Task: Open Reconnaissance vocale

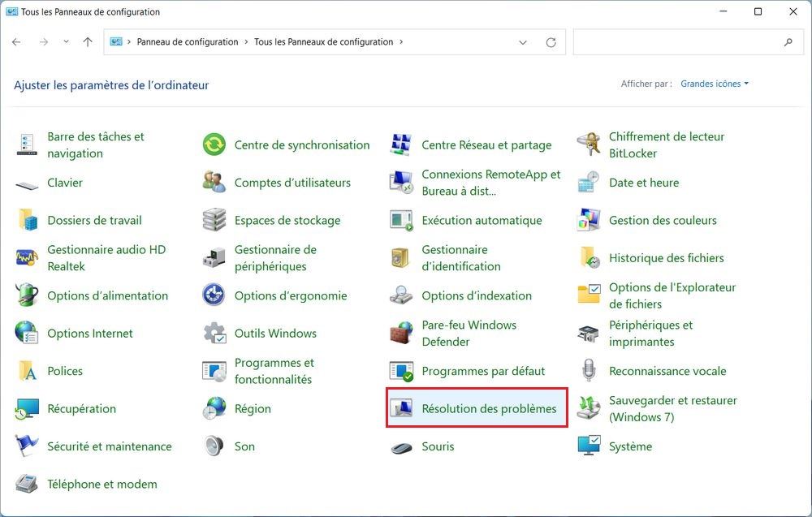Action: point(667,370)
